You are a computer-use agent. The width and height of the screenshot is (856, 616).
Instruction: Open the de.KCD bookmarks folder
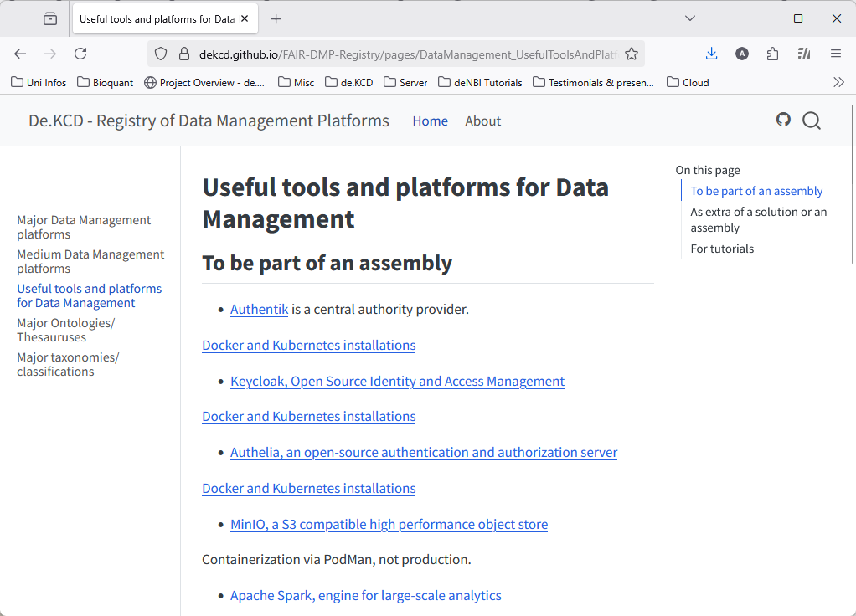point(348,82)
